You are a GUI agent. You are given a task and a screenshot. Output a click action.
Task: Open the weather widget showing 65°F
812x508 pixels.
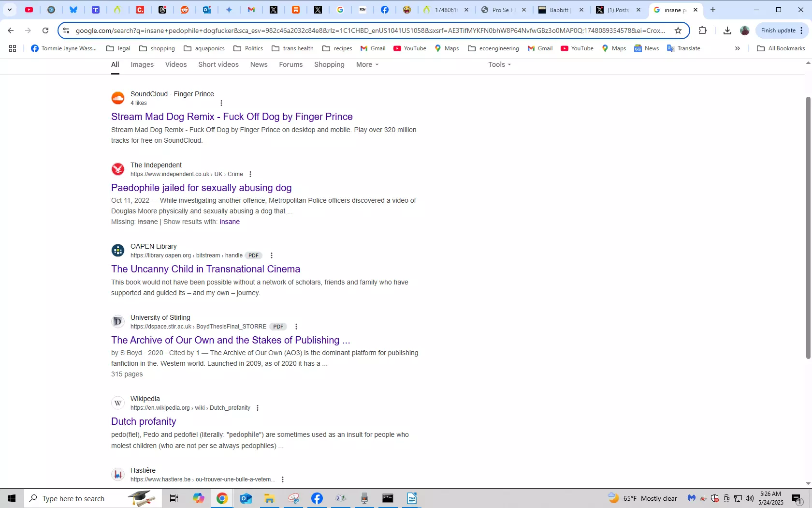pyautogui.click(x=642, y=498)
